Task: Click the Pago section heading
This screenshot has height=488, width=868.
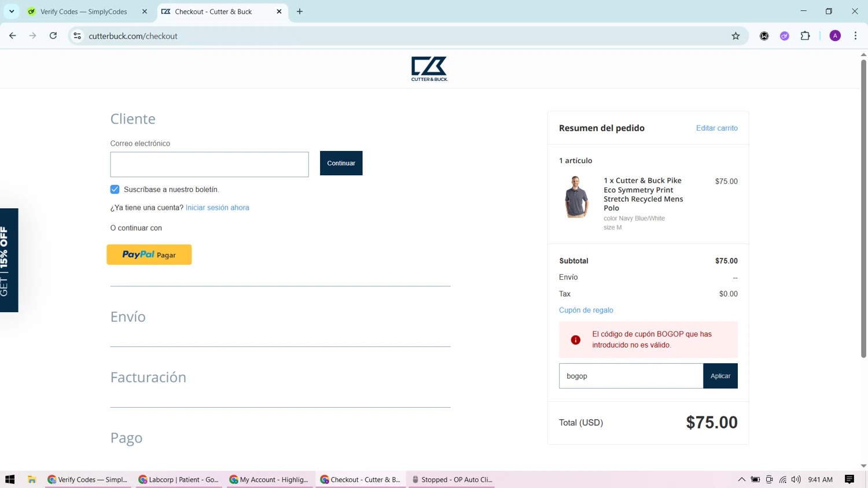Action: 126,438
